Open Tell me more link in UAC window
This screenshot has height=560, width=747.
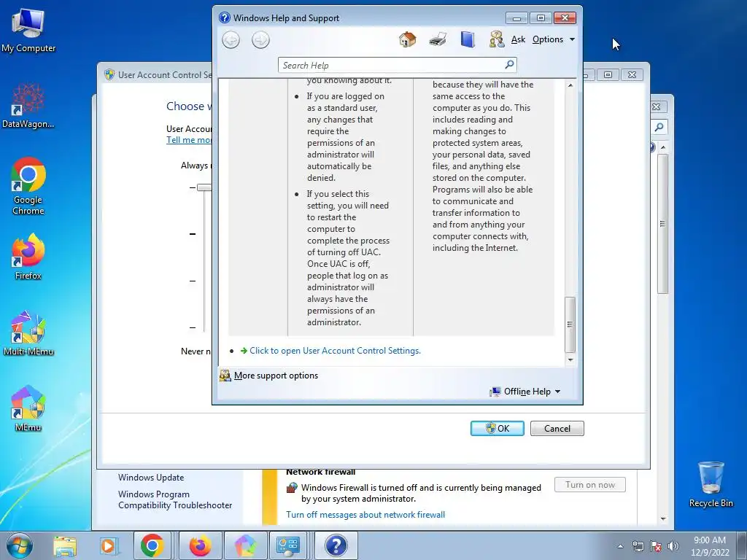click(189, 139)
